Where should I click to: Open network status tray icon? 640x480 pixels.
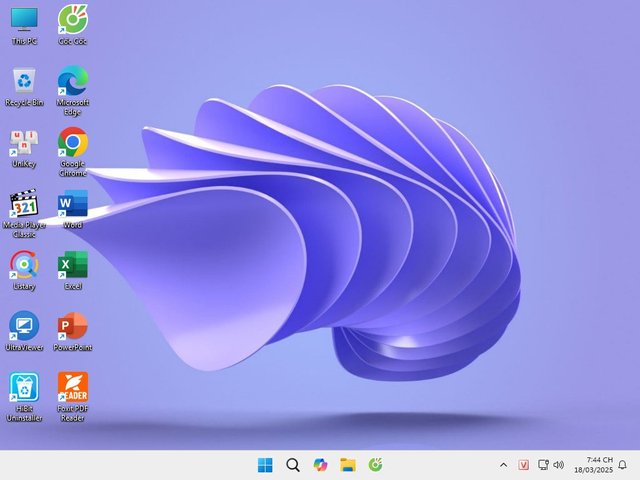[543, 465]
